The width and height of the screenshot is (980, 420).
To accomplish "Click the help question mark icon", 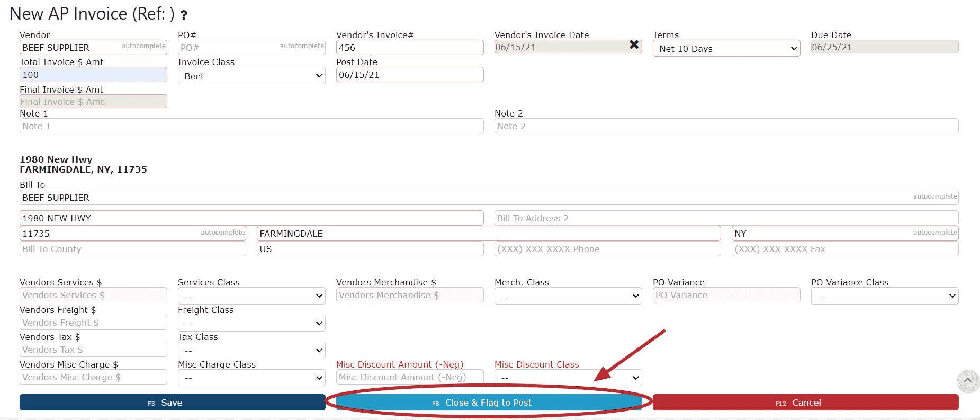I will click(184, 15).
